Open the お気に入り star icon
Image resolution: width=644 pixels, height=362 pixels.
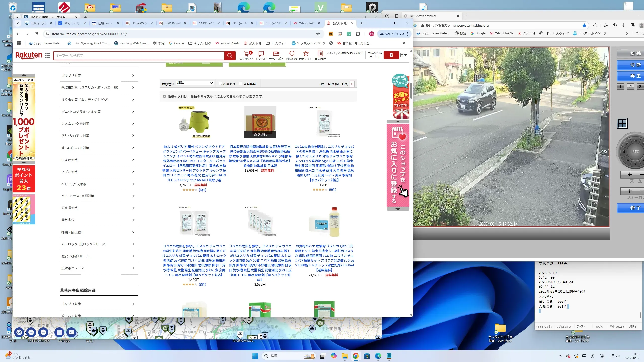[306, 54]
